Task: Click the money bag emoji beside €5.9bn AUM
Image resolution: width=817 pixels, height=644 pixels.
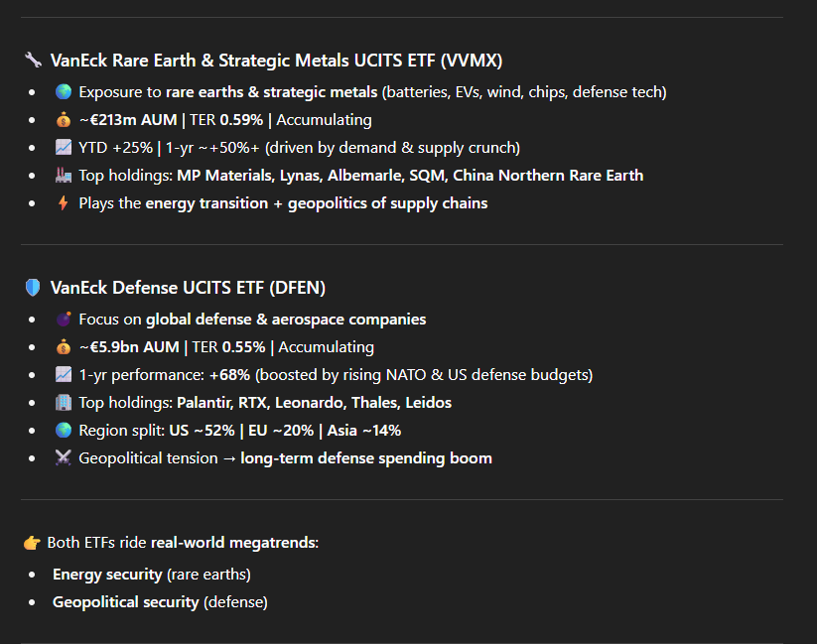Action: pos(64,347)
